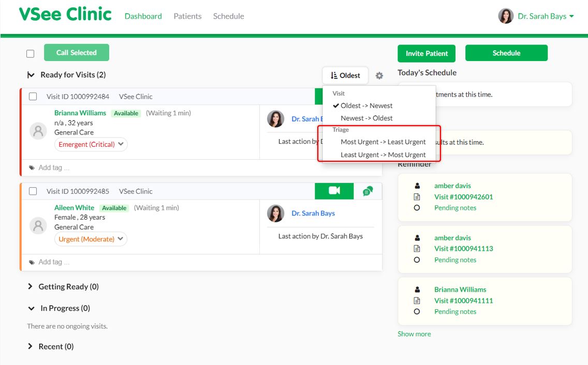The height and width of the screenshot is (365, 588).
Task: Open the Patients tab
Action: tap(187, 16)
